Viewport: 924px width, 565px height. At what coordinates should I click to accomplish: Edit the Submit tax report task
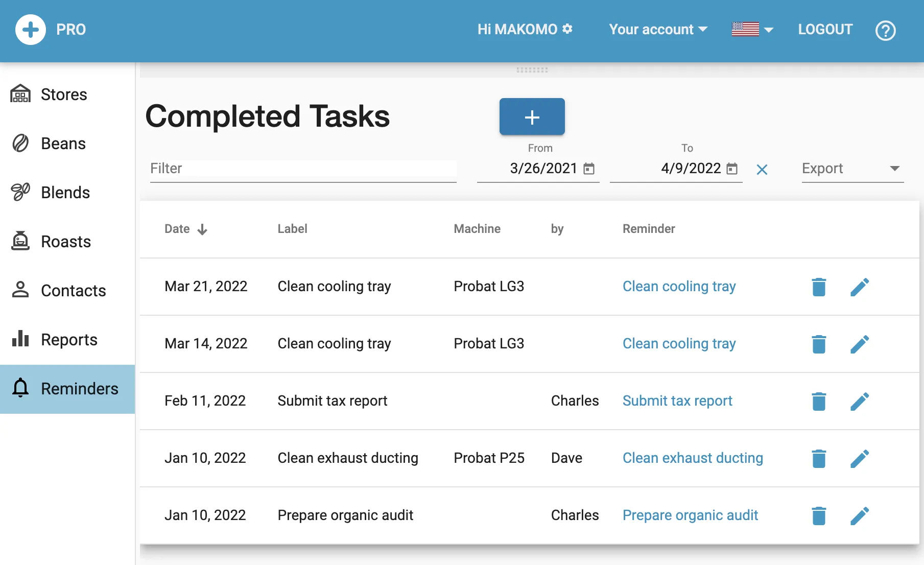tap(860, 402)
